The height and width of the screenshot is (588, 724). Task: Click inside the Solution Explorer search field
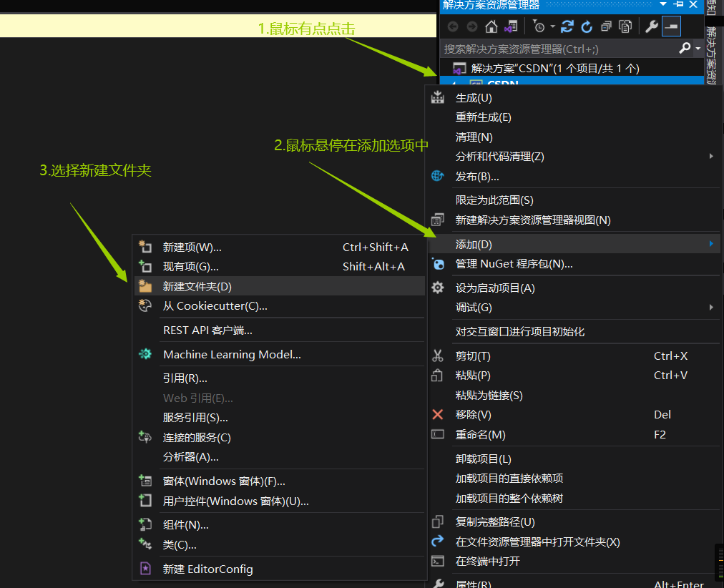tap(544, 47)
